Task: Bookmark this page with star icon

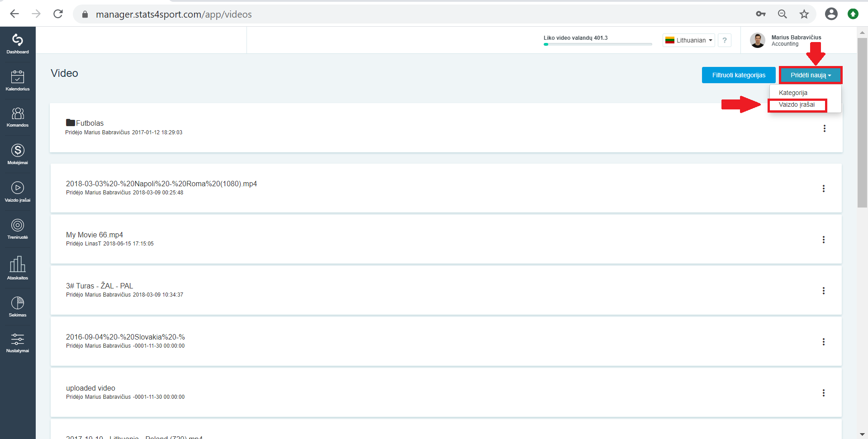Action: pyautogui.click(x=804, y=14)
